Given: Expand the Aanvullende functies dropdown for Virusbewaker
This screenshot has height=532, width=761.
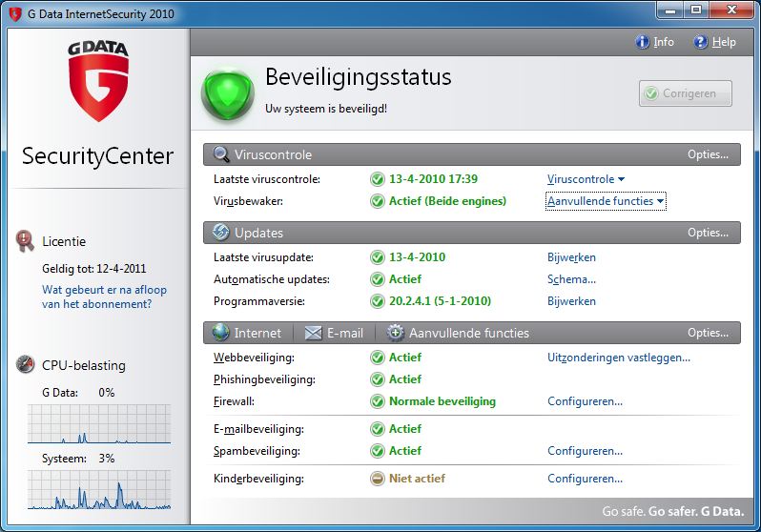Looking at the screenshot, I should [x=606, y=201].
